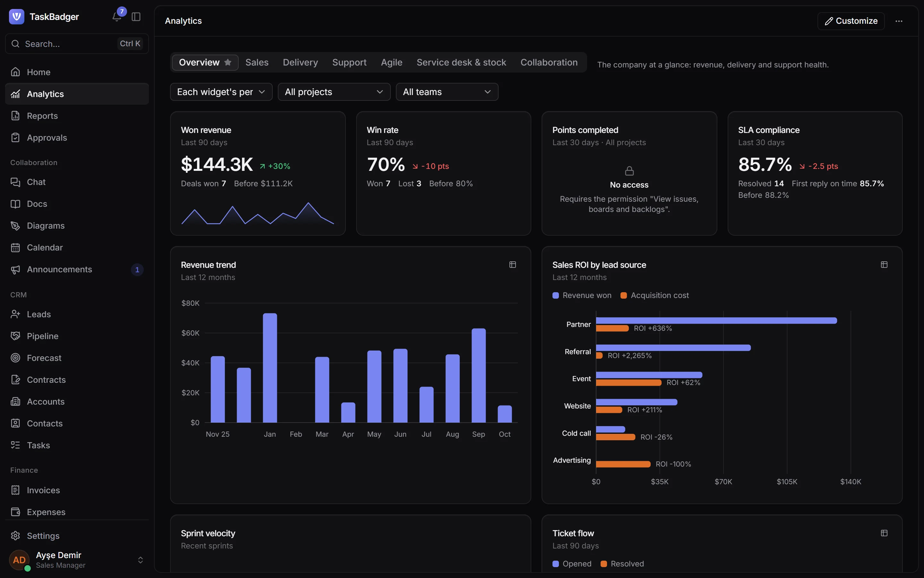This screenshot has height=578, width=924.
Task: Open the Settings page
Action: (x=77, y=536)
